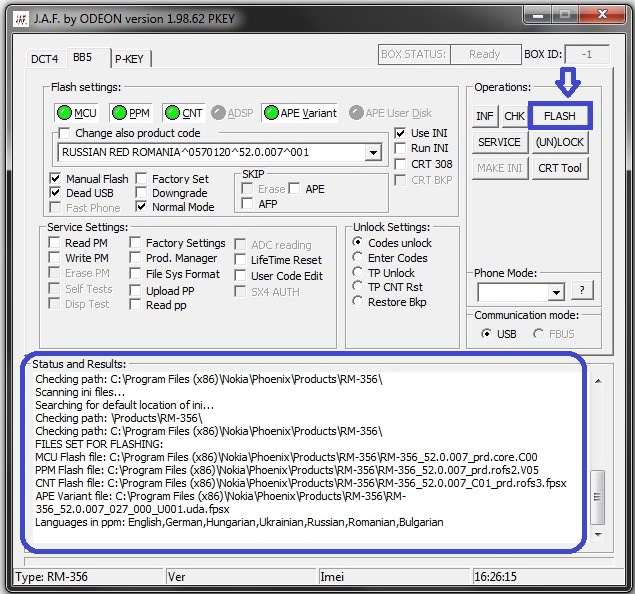Click the PPM Flash file log line
This screenshot has height=594, width=635.
tap(287, 470)
